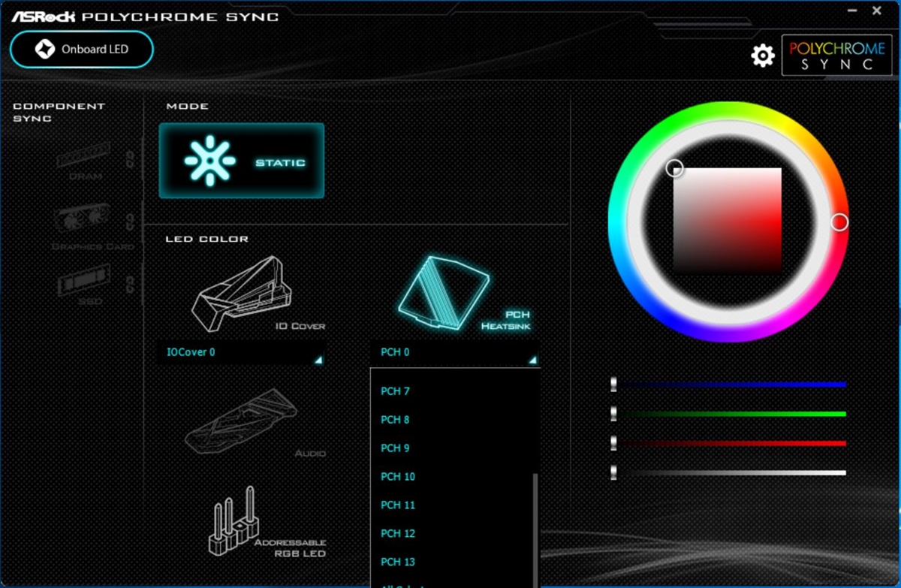Image resolution: width=901 pixels, height=588 pixels.
Task: Collapse the PCH 0 dropdown
Action: [x=455, y=352]
